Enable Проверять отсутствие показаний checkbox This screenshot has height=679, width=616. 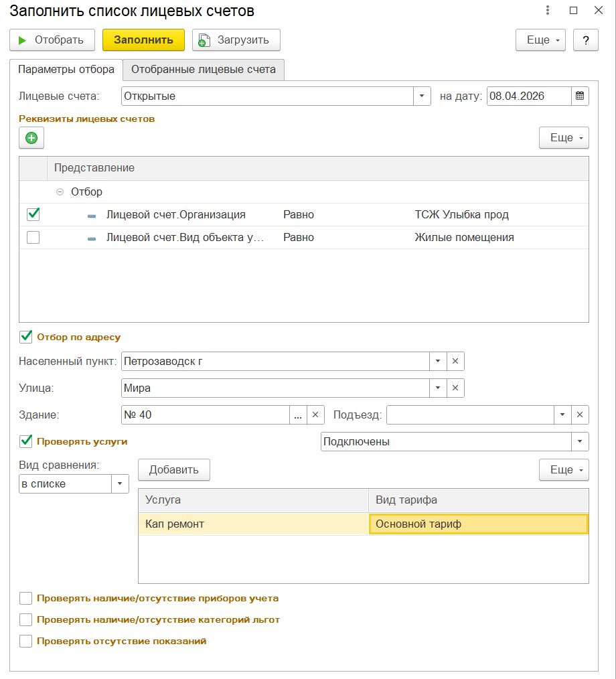26,641
